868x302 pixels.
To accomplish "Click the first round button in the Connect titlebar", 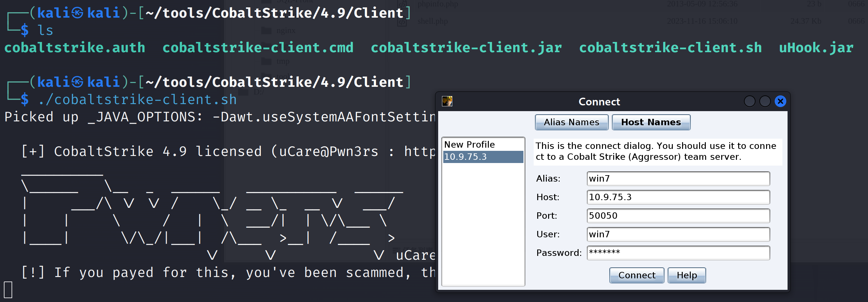I will click(749, 101).
